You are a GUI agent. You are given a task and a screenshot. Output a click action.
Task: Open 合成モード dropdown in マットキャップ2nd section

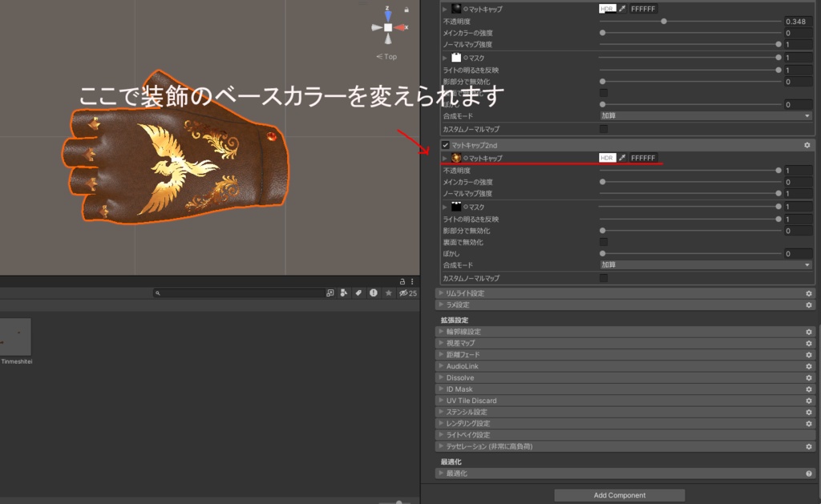[x=706, y=265]
